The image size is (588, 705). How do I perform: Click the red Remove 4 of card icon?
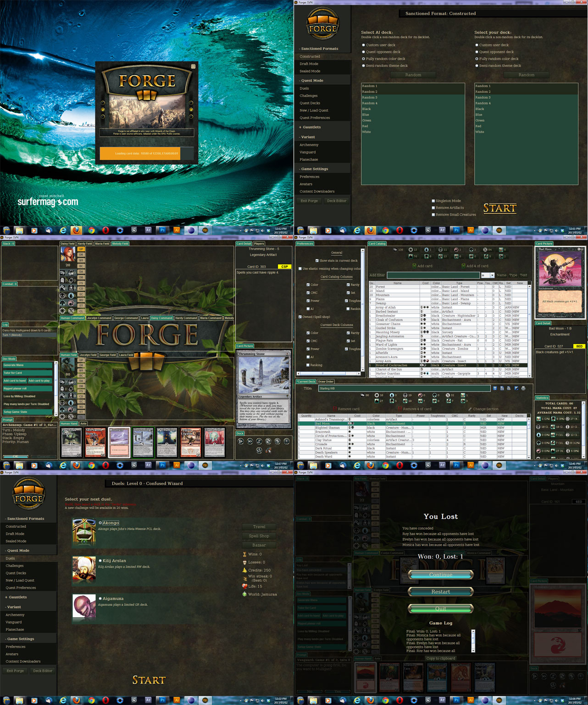399,409
